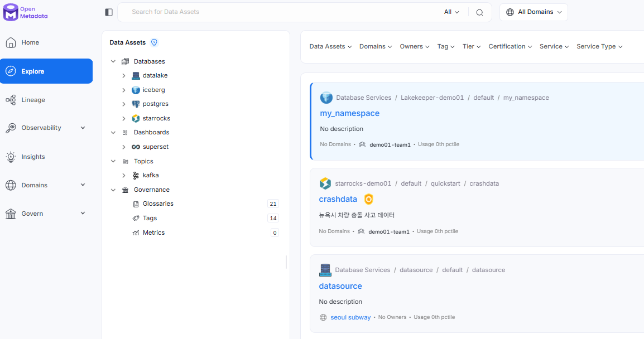This screenshot has height=339, width=644.
Task: Open Insights from the sidebar
Action: coord(33,157)
